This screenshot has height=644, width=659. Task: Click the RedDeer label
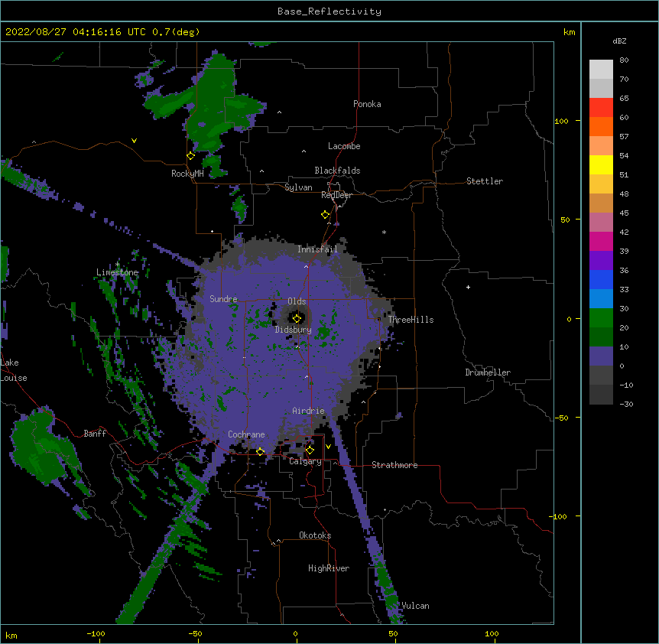[336, 195]
